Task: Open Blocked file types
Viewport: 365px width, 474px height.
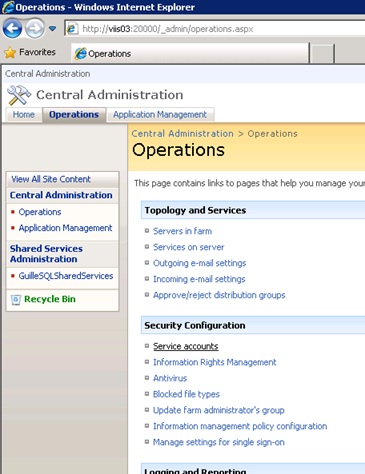Action: click(x=186, y=394)
